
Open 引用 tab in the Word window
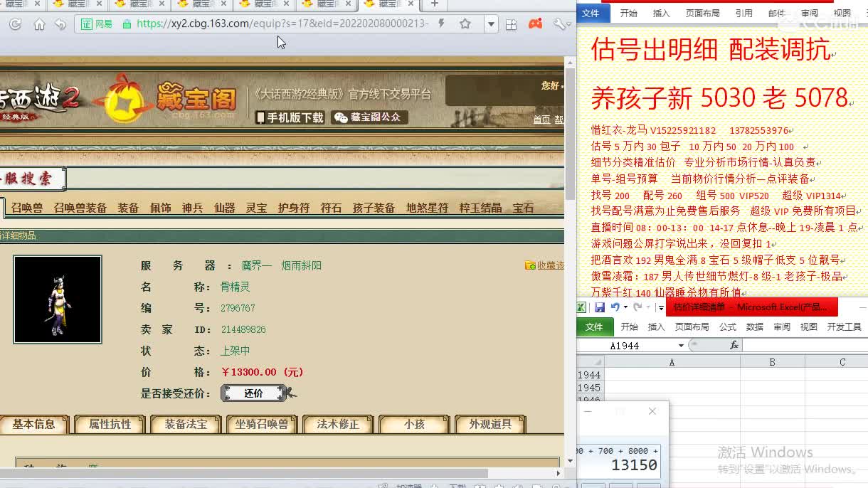point(744,13)
